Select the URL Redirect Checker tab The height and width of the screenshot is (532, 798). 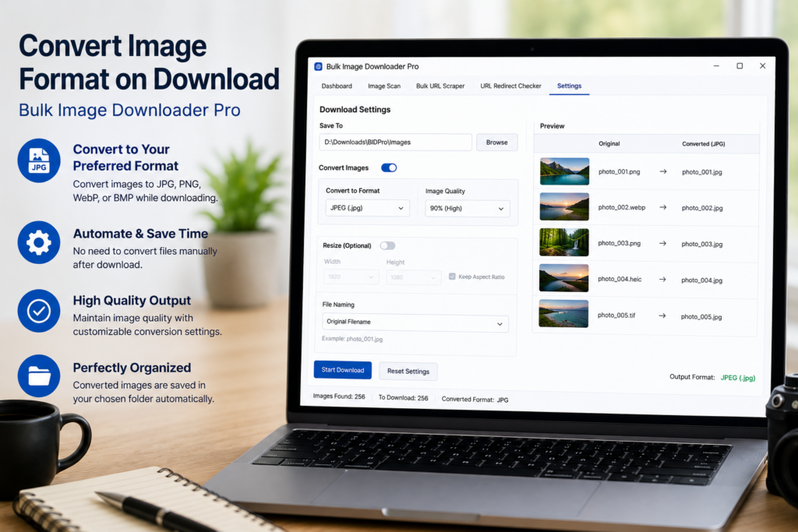click(x=510, y=86)
